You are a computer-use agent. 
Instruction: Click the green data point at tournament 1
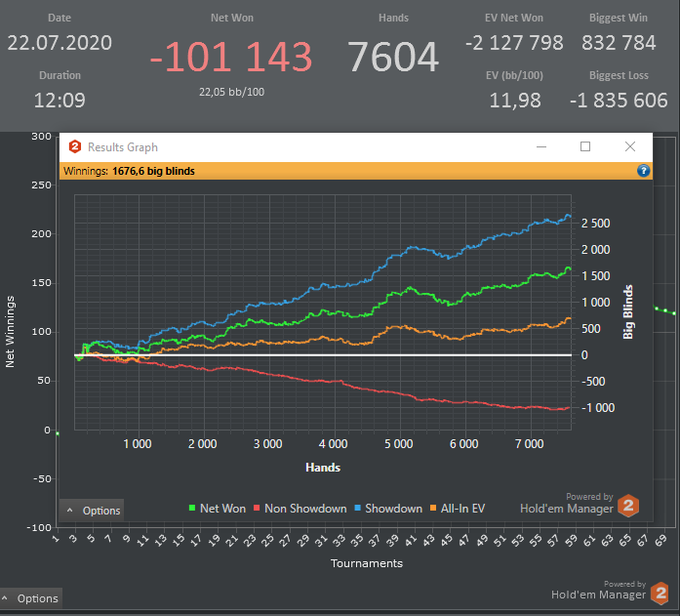click(58, 433)
